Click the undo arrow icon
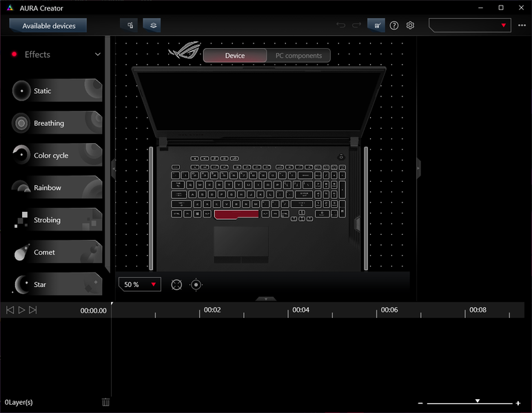The width and height of the screenshot is (532, 413). pyautogui.click(x=340, y=25)
